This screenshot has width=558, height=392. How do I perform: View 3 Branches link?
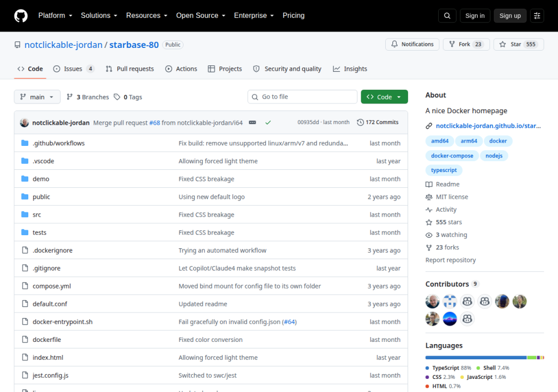tap(88, 97)
